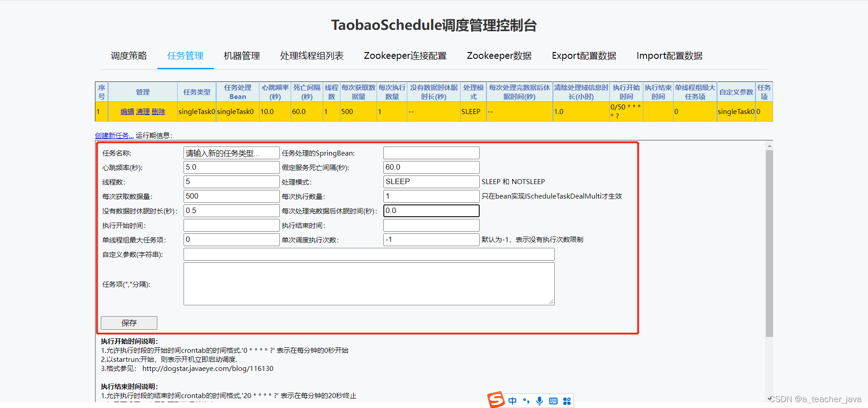Select the Import配置数据 tab

coord(670,56)
